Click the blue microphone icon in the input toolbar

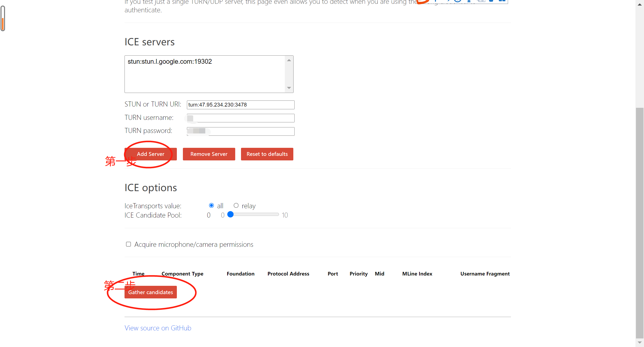pos(469,1)
